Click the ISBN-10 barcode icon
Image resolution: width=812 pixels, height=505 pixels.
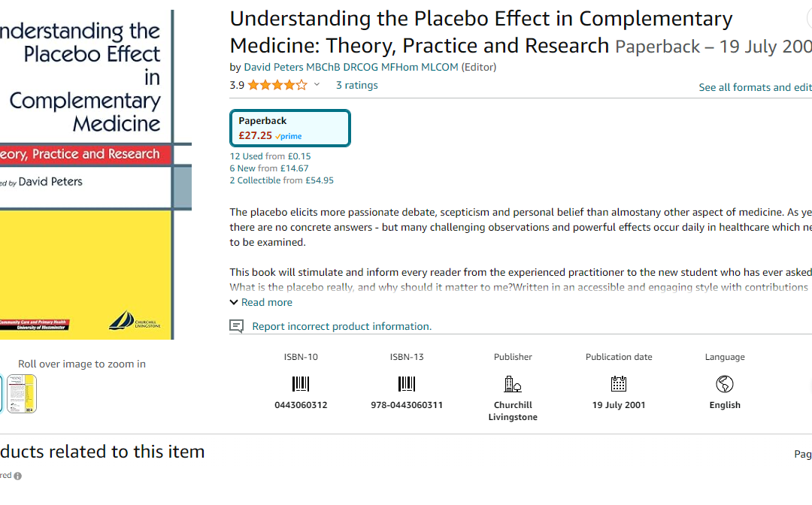tap(300, 384)
